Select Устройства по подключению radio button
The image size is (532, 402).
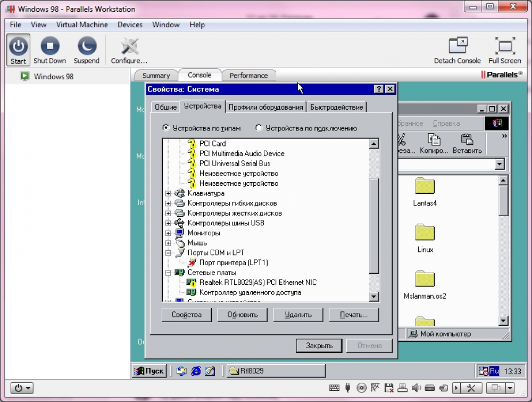[x=259, y=128]
